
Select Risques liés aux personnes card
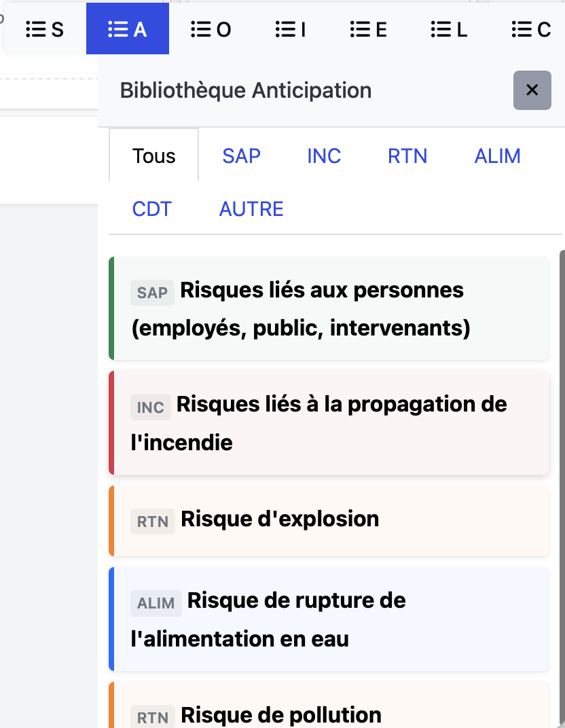[329, 309]
